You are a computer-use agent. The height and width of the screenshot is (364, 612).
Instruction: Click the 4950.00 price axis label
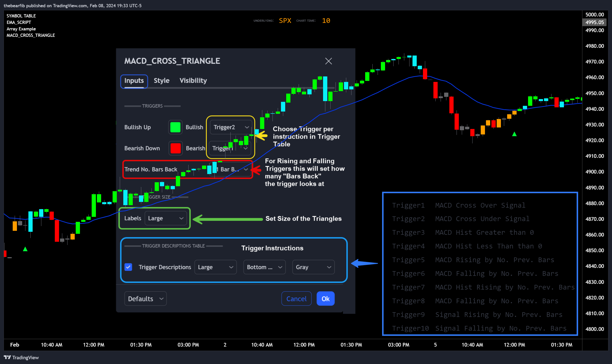[595, 93]
